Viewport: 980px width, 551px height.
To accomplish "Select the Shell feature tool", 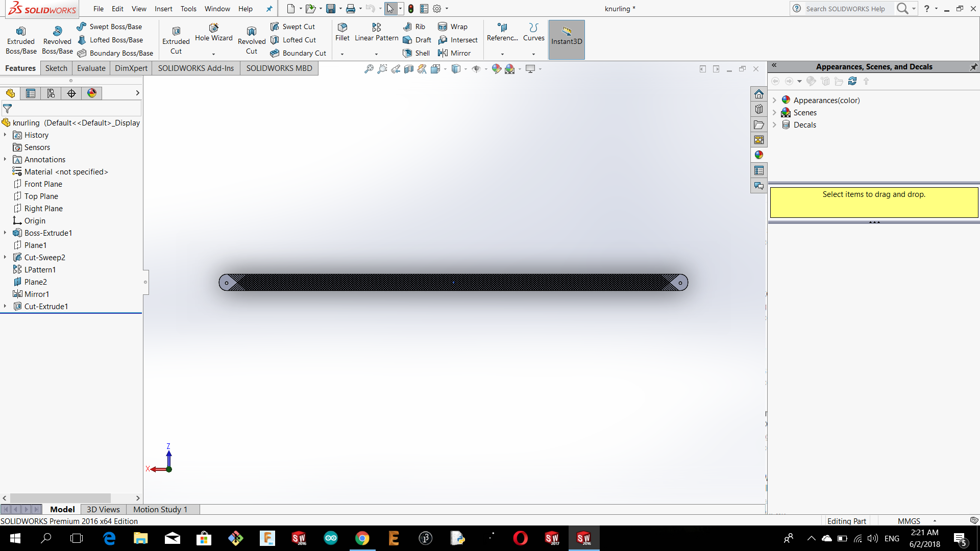I will click(x=416, y=53).
